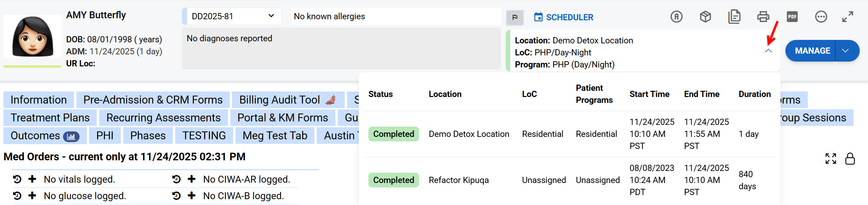Toggle fullscreen for Med Orders section
868x205 pixels.
tap(830, 159)
